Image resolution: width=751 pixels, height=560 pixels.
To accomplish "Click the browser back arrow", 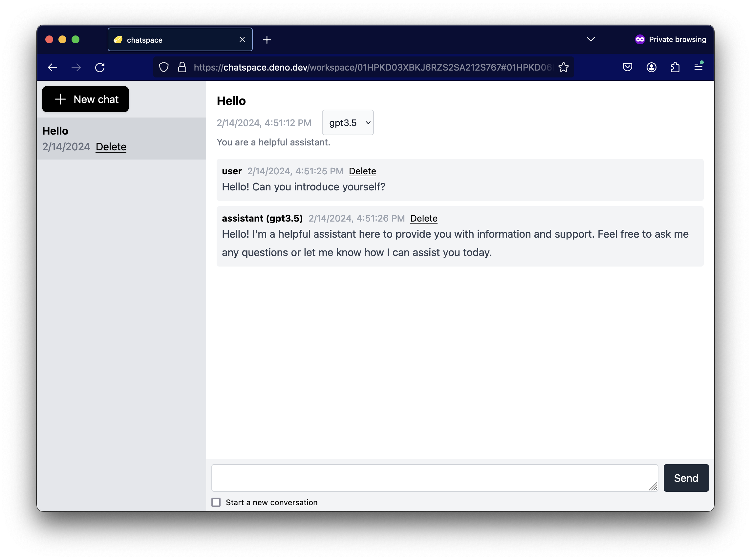I will pyautogui.click(x=52, y=68).
